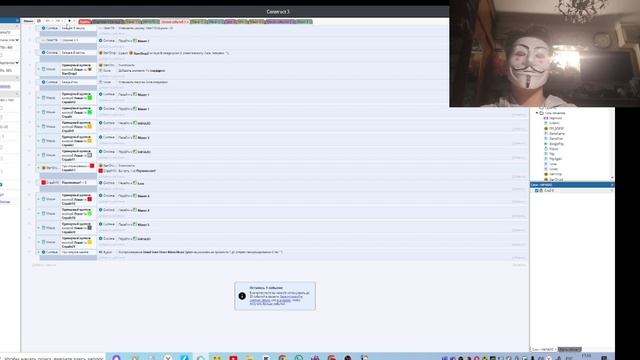Click scroll-down arrow of project tree scrollbar
The height and width of the screenshot is (360, 640).
click(x=612, y=178)
